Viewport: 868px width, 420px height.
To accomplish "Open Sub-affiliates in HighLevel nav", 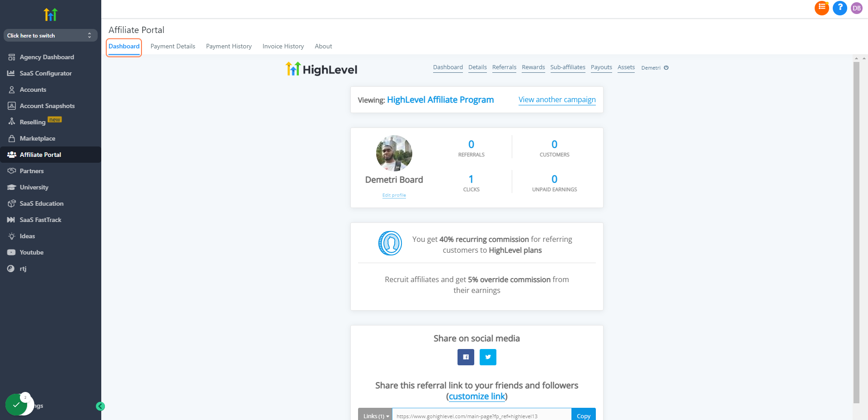I will pyautogui.click(x=568, y=67).
